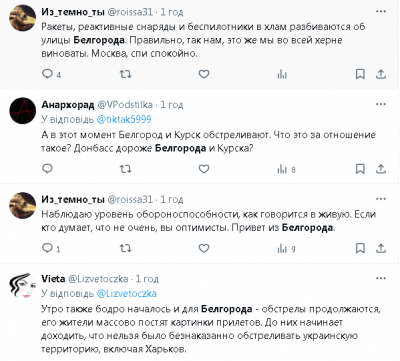Screen dimensions: 400x361
Task: Open Анархорад profile name
Action: coord(68,105)
